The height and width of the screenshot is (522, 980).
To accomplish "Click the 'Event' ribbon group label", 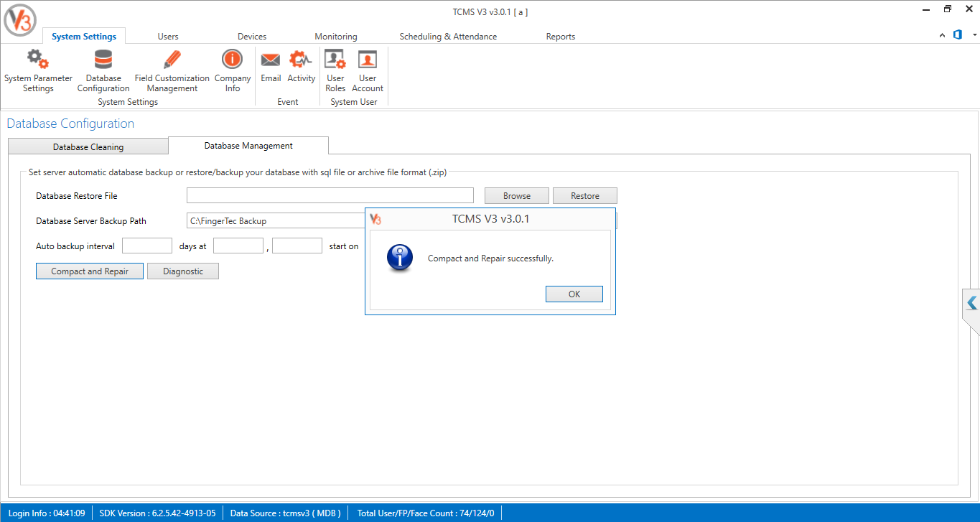I will point(288,102).
